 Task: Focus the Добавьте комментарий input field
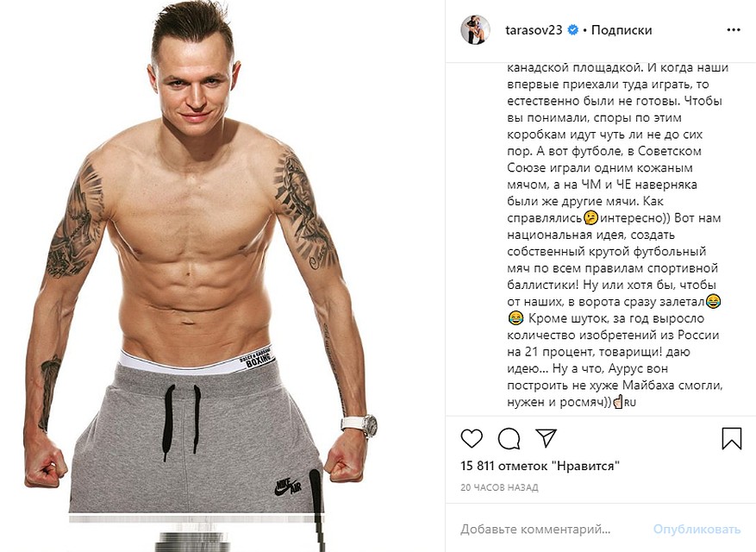tap(535, 530)
